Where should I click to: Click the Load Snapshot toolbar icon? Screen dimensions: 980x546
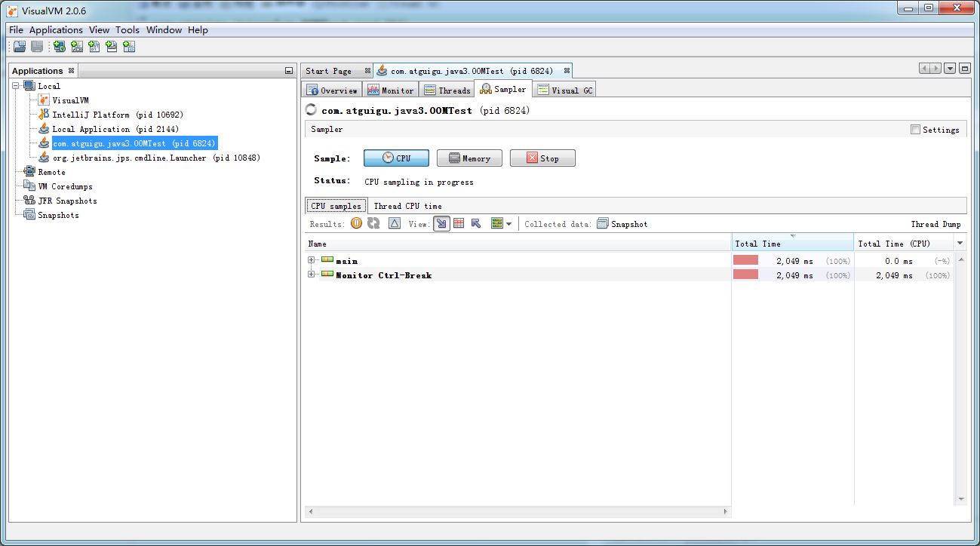(x=20, y=47)
